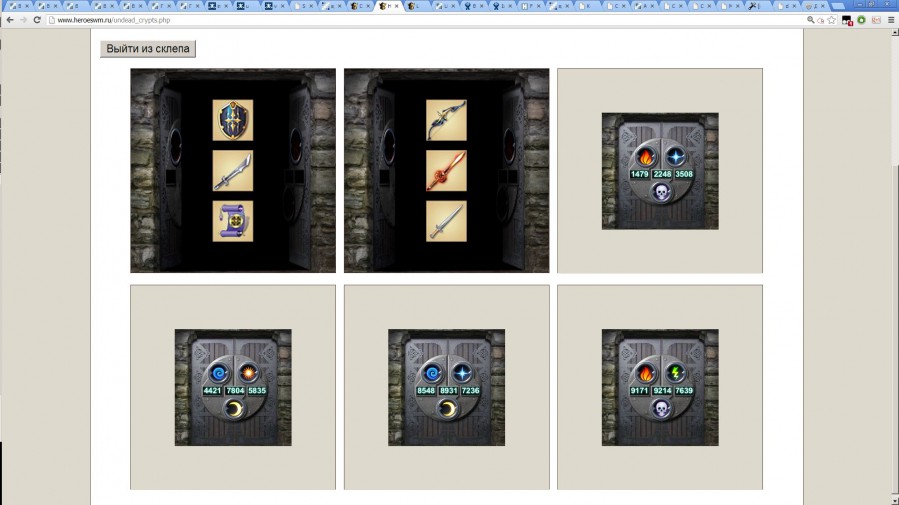Click the crescent moon rune on door 8548

pos(447,409)
